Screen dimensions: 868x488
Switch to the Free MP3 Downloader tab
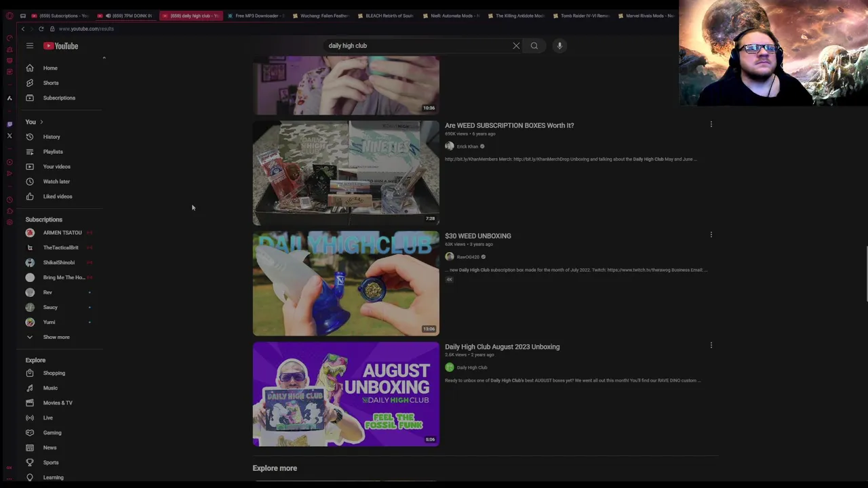[256, 16]
